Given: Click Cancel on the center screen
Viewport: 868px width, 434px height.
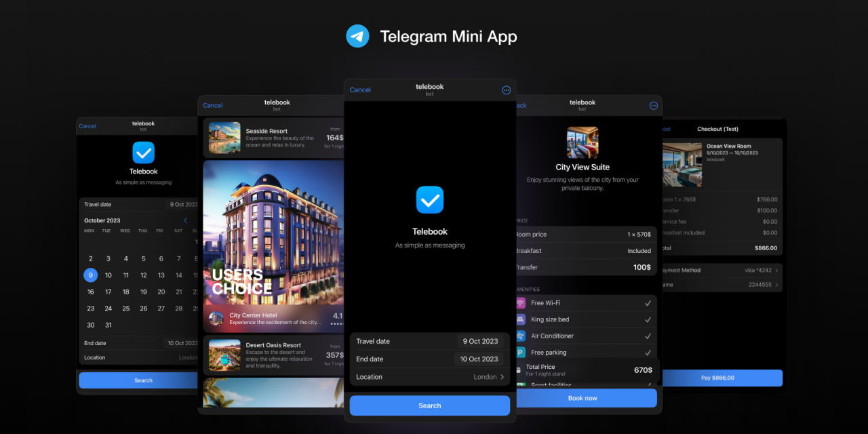Looking at the screenshot, I should pyautogui.click(x=360, y=90).
